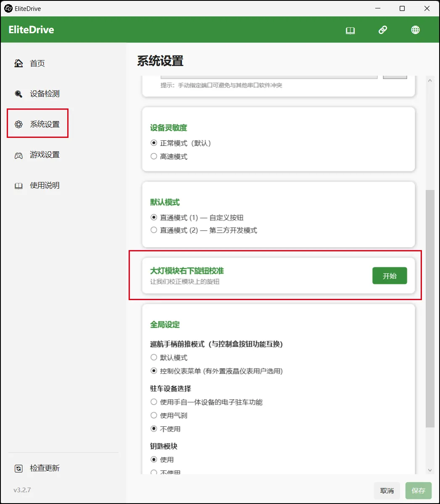
Task: Click the 钥匙模块 label
Action: point(163,446)
